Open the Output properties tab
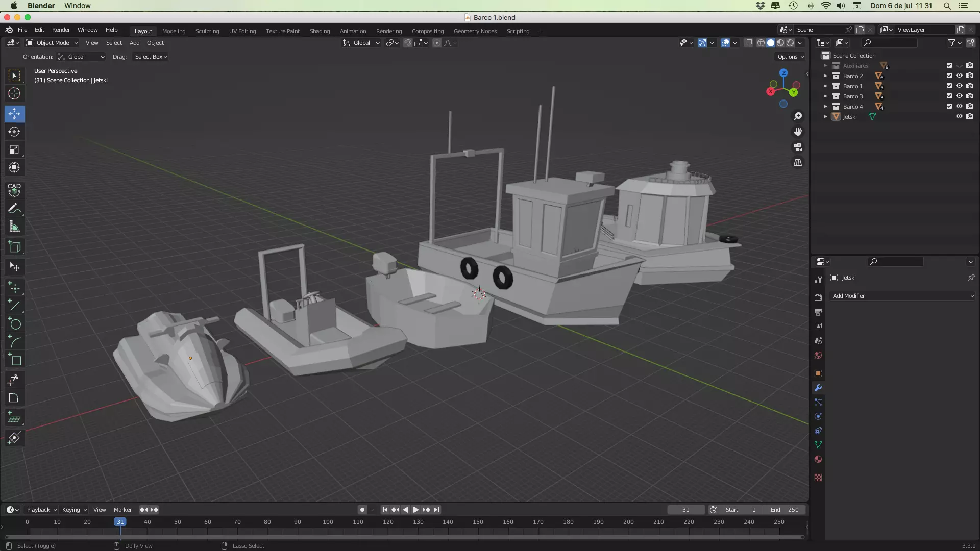The height and width of the screenshot is (551, 980). tap(818, 312)
